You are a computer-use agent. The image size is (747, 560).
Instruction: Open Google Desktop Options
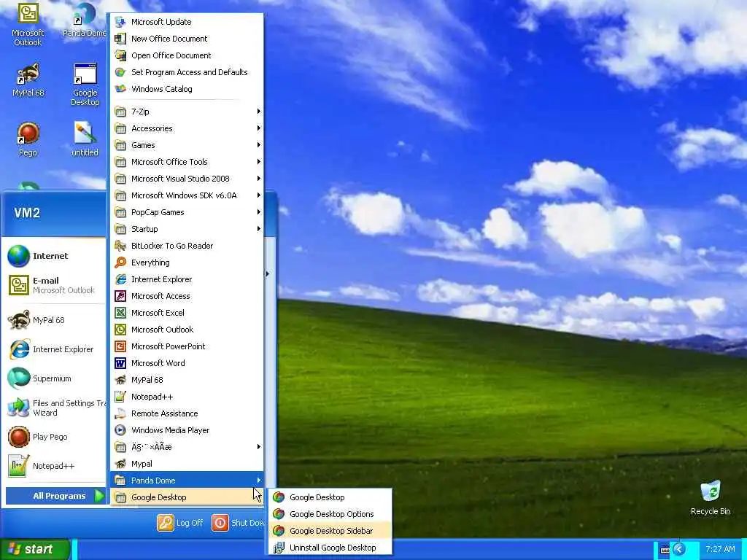[330, 514]
